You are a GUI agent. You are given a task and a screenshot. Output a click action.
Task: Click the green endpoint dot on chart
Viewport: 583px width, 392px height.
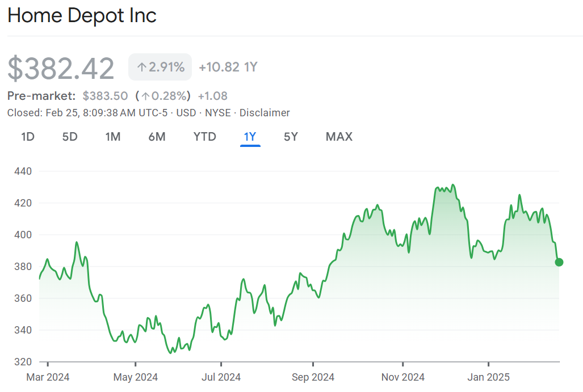click(559, 262)
